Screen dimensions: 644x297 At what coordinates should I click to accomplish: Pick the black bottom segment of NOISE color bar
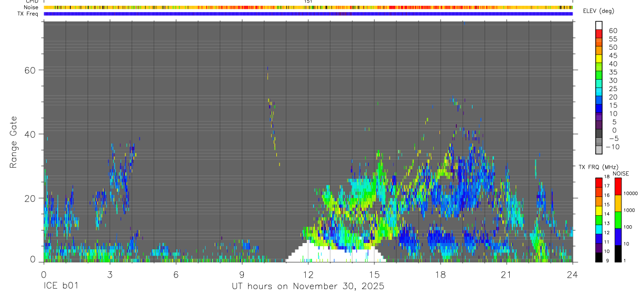pos(618,254)
